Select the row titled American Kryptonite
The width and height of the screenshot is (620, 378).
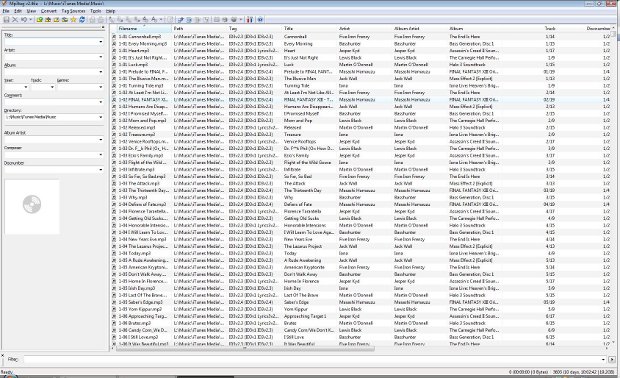click(361, 267)
